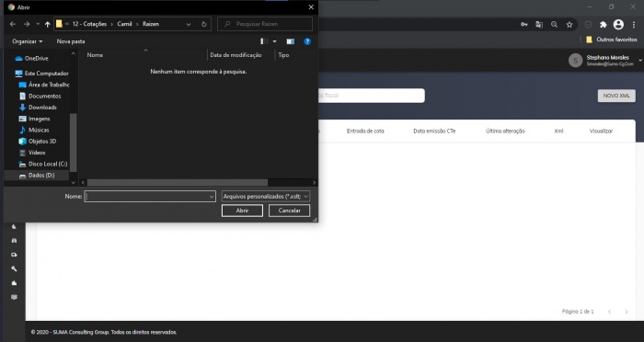Click navigation pane scroll up arrow
644x342 pixels.
[73, 54]
